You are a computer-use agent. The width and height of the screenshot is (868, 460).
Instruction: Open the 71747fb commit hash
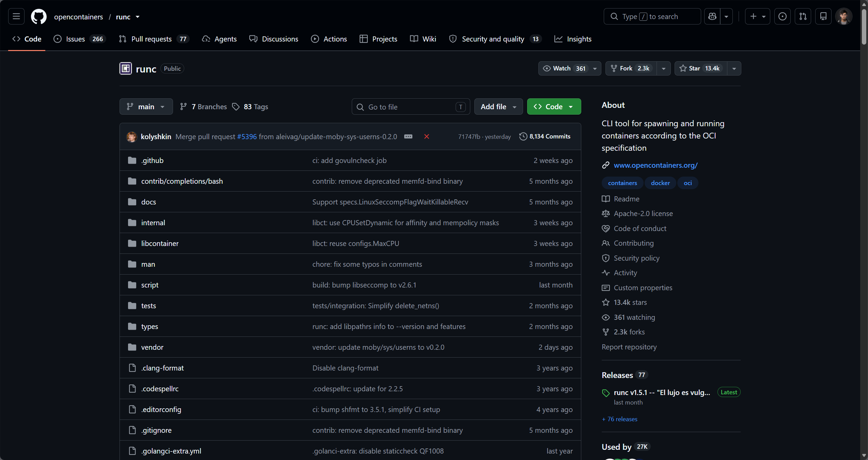[469, 136]
